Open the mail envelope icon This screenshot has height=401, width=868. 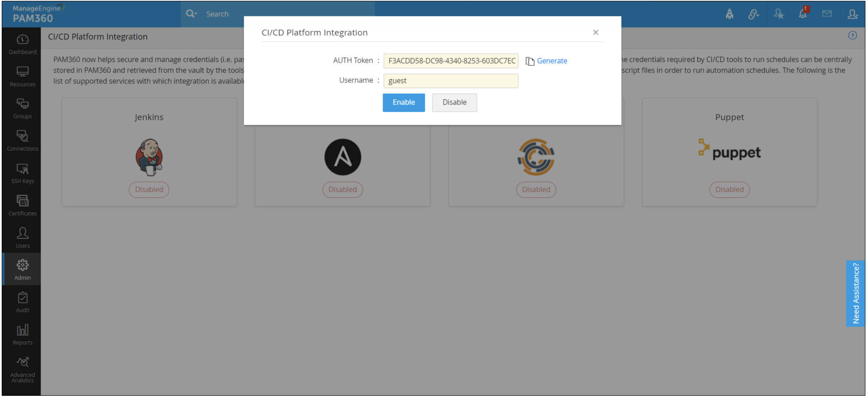pos(827,14)
